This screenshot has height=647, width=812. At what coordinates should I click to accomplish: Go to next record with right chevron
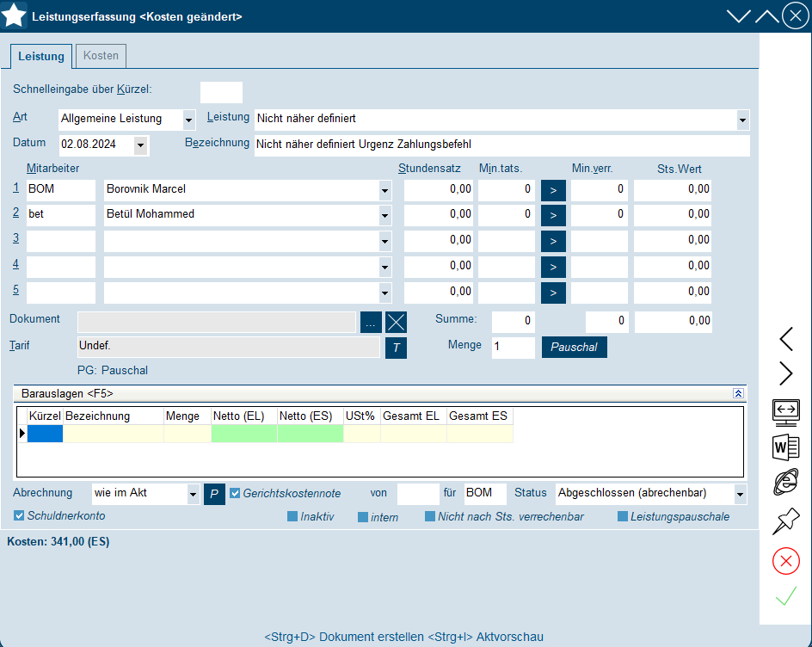coord(786,373)
